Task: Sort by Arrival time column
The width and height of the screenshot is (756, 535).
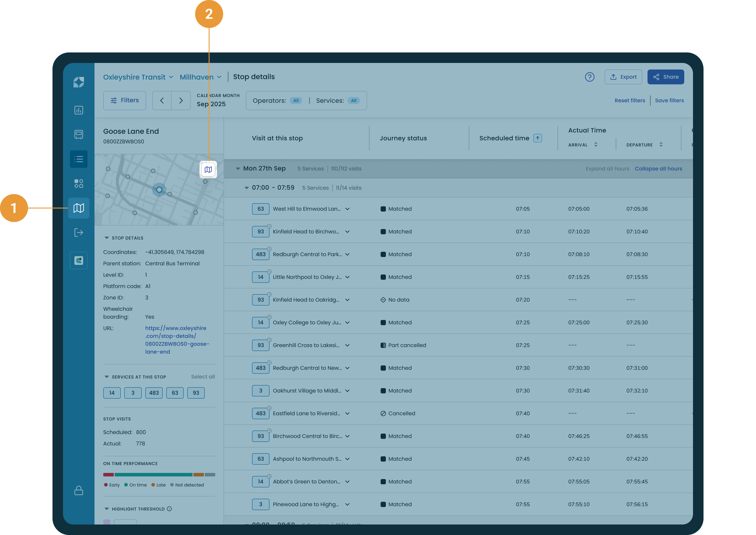Action: point(595,145)
